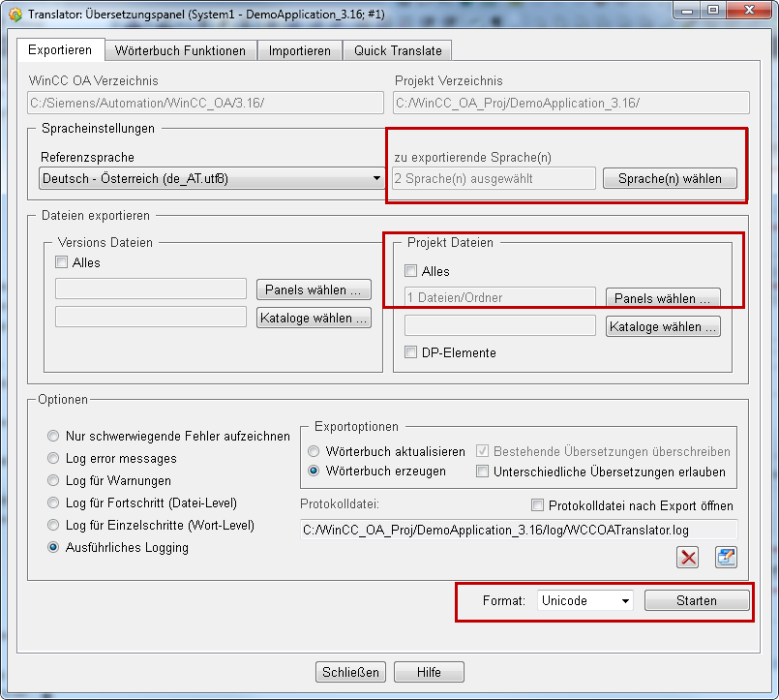
Task: Select Log error messages radio button
Action: (x=53, y=458)
